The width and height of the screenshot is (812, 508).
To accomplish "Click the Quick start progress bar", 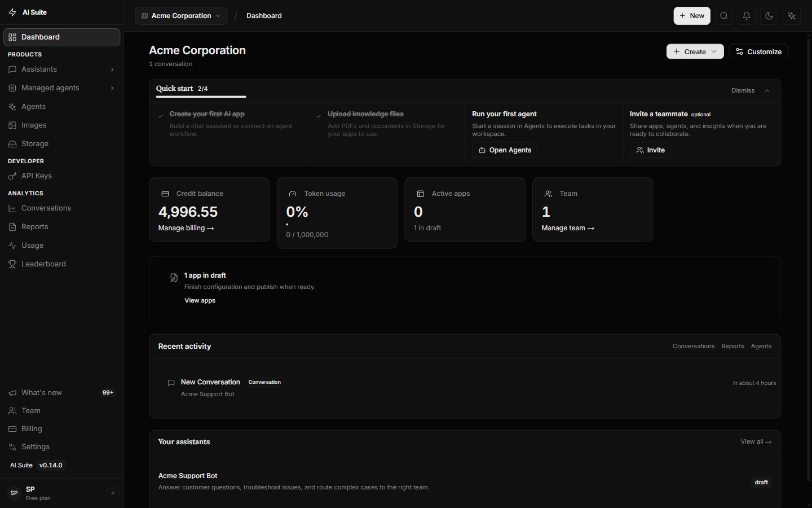I will tap(201, 97).
